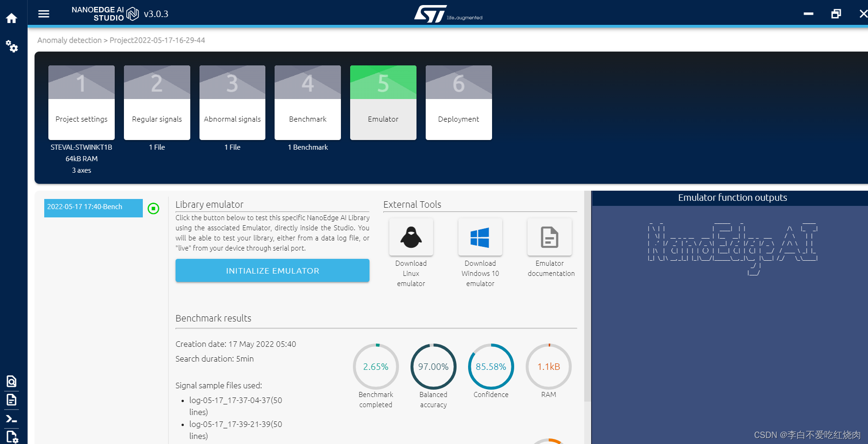Click the Library emulator heading
868x444 pixels.
click(x=210, y=204)
